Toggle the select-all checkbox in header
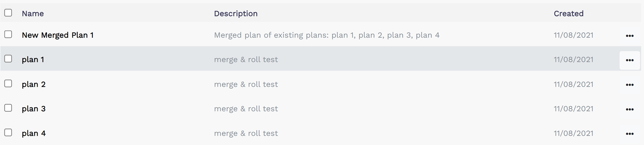This screenshot has width=644, height=145. pyautogui.click(x=8, y=13)
